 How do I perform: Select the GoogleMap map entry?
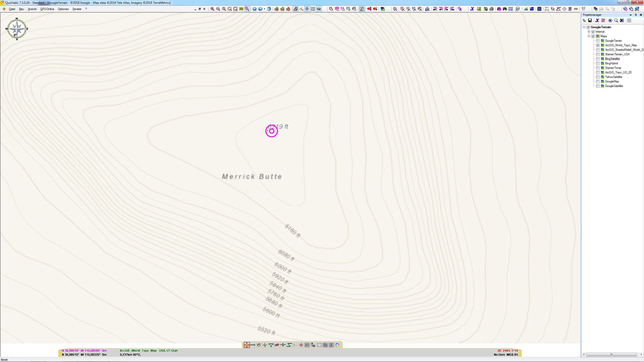click(x=612, y=81)
